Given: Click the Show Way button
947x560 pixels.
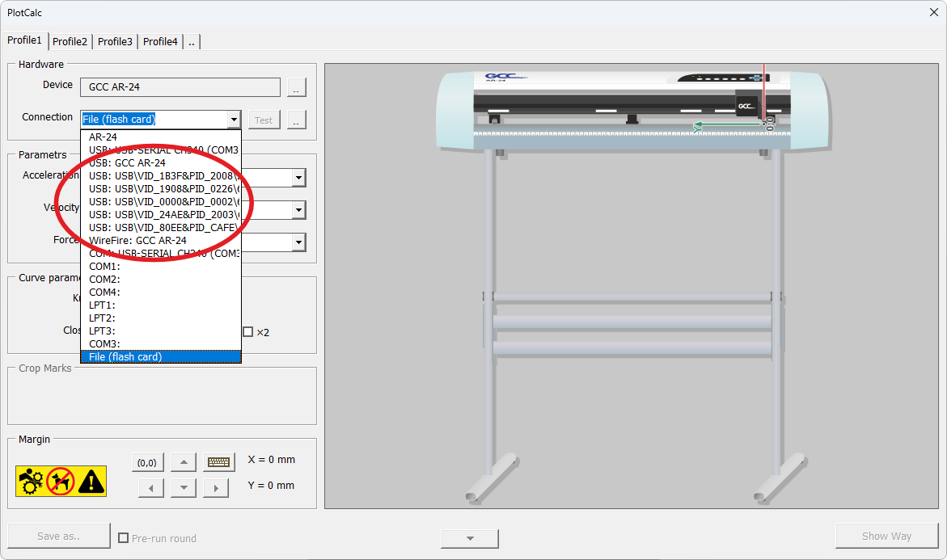Looking at the screenshot, I should click(x=886, y=536).
